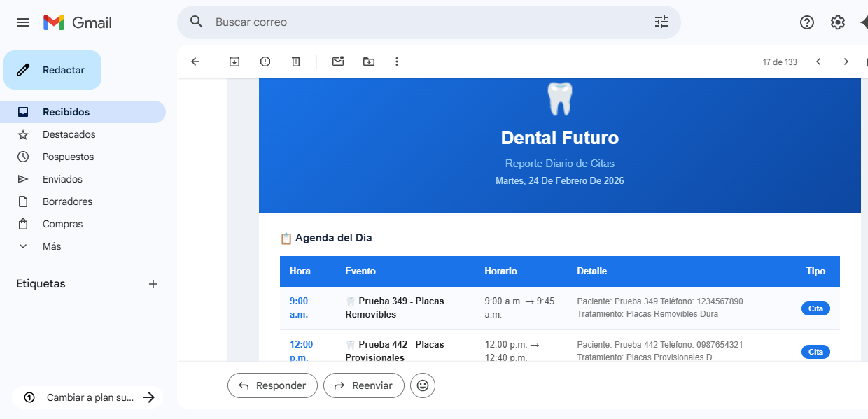Expand the Más section in sidebar

coord(52,246)
